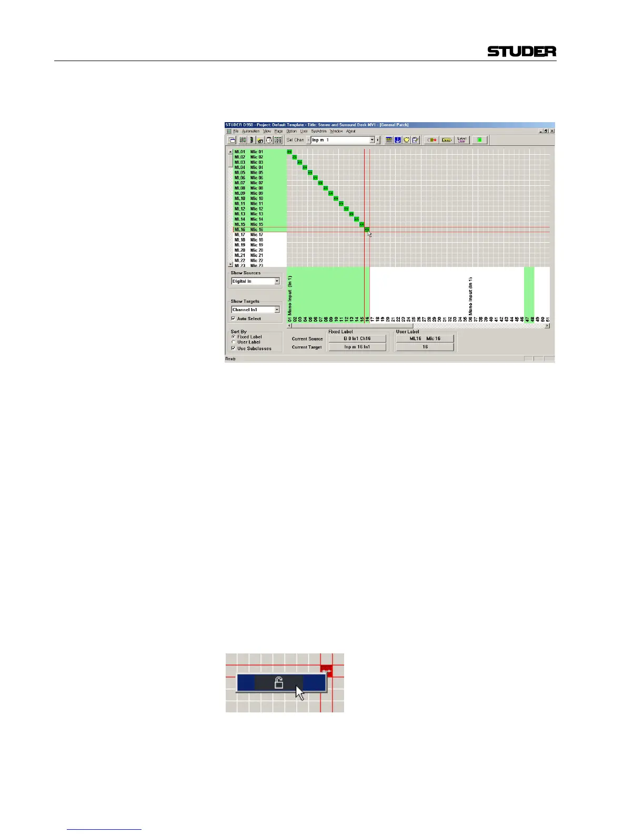Toggle the patch point ML01 to input 01
The width and height of the screenshot is (644, 834).
tap(289, 152)
